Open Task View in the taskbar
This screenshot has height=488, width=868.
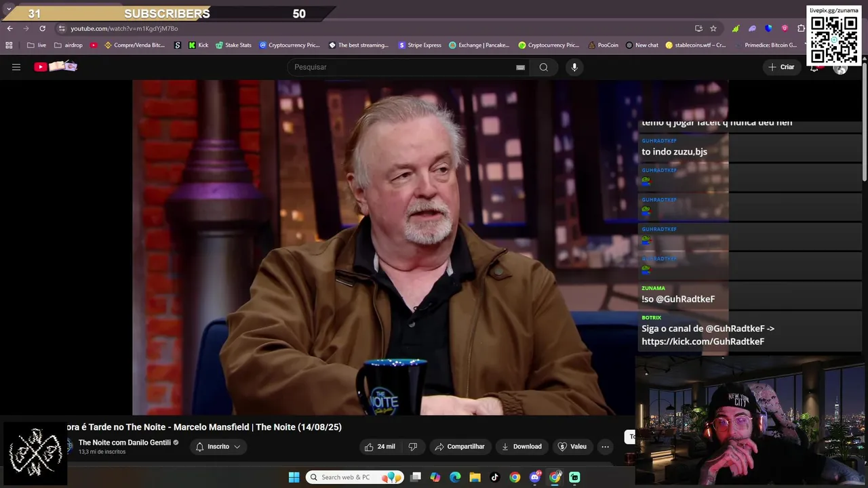[x=416, y=477]
